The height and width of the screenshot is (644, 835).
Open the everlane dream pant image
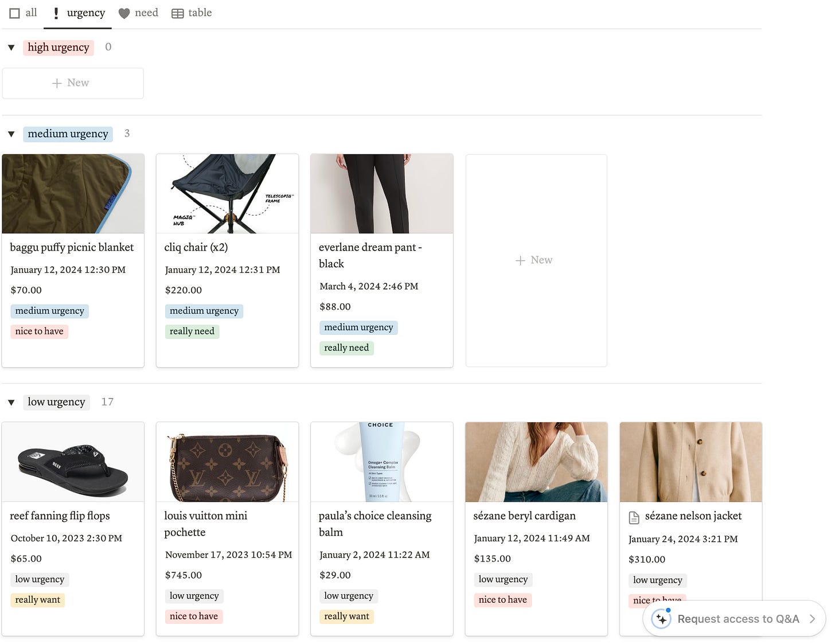click(382, 194)
